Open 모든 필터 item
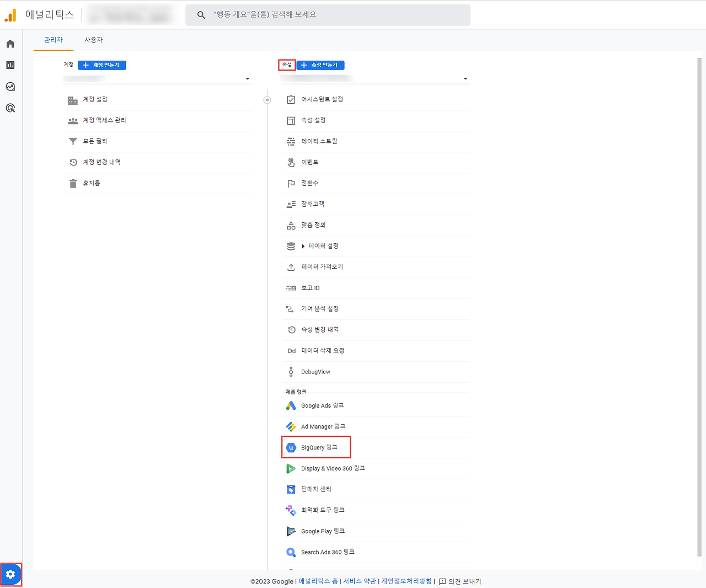706x588 pixels. click(157, 142)
